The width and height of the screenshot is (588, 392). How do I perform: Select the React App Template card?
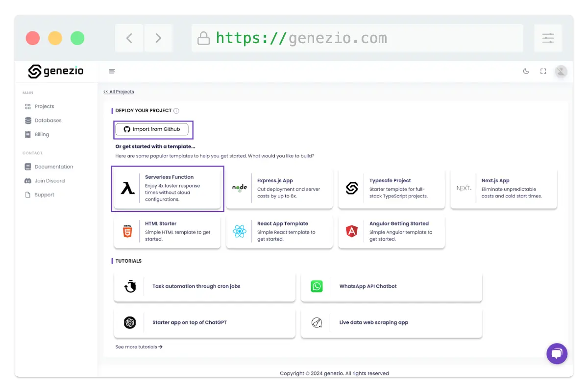pyautogui.click(x=279, y=231)
